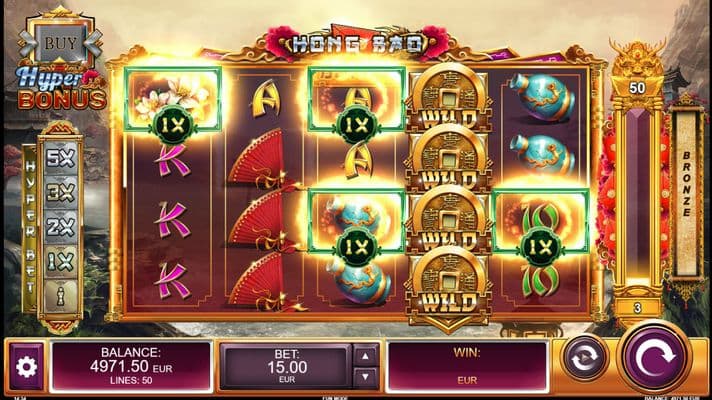Click the Hyper Bonus logo
This screenshot has height=400, width=712.
(61, 89)
